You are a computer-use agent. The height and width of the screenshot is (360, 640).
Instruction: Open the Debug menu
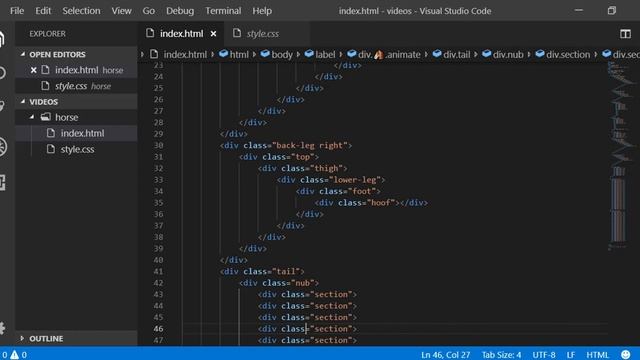coord(180,11)
